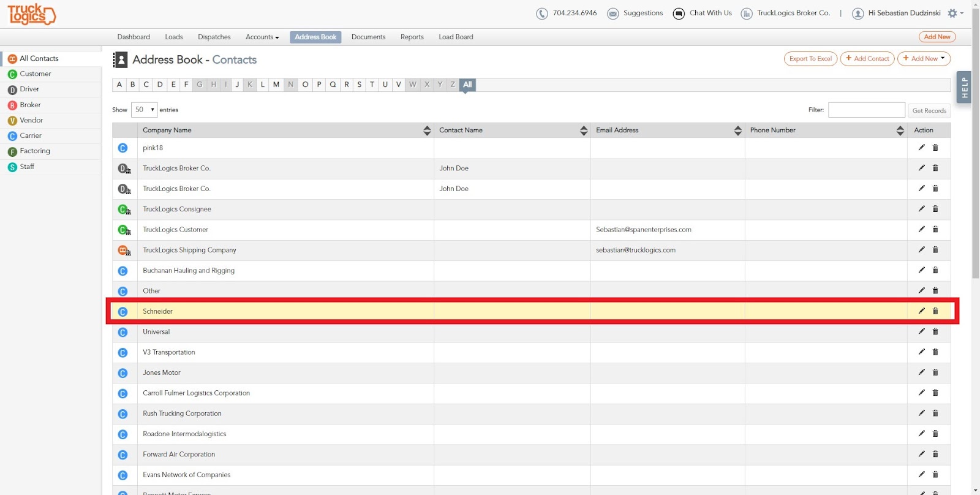Screen dimensions: 980x495
Task: Open Suggestions envelope icon
Action: click(x=612, y=13)
